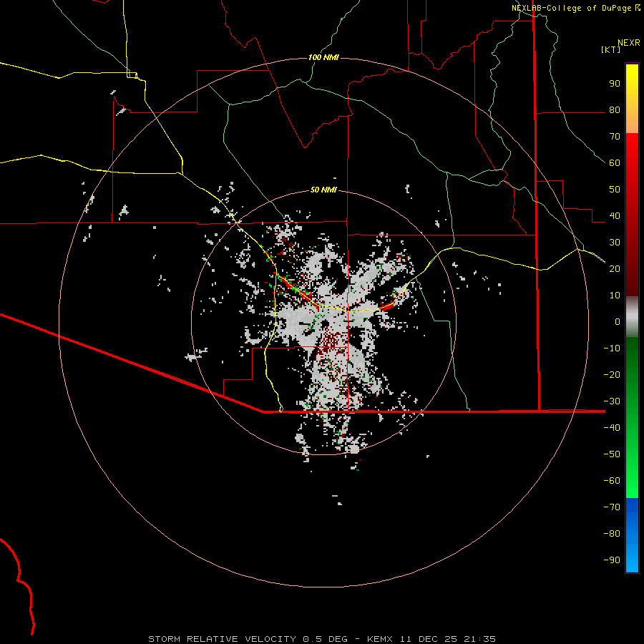Click the -90 value on the velocity scale

612,560
